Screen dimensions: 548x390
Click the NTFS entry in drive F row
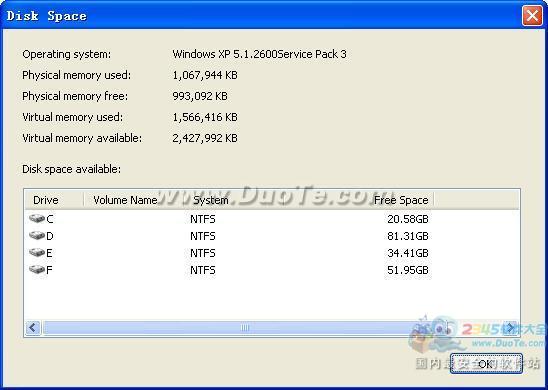point(203,270)
